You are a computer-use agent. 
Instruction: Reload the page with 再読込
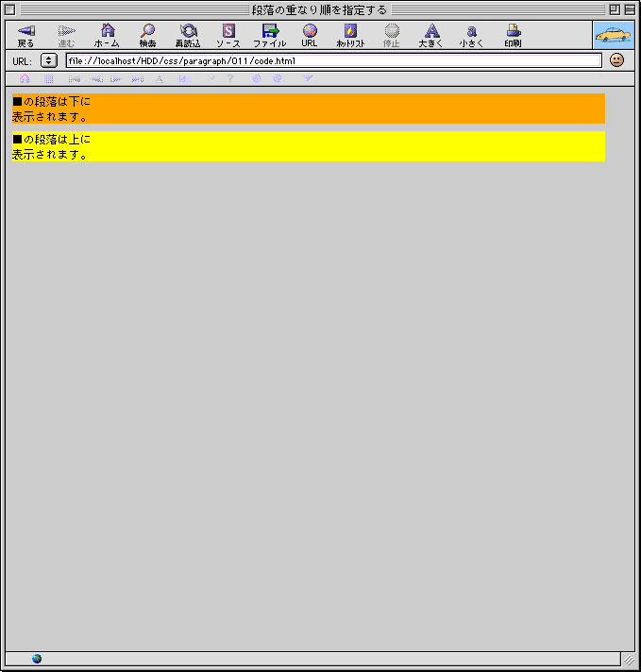[x=188, y=35]
